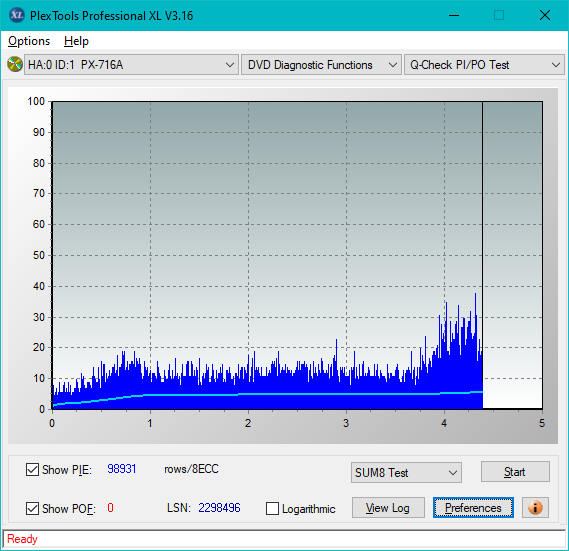
Task: Toggle the Show PIE checkbox
Action: coord(32,469)
